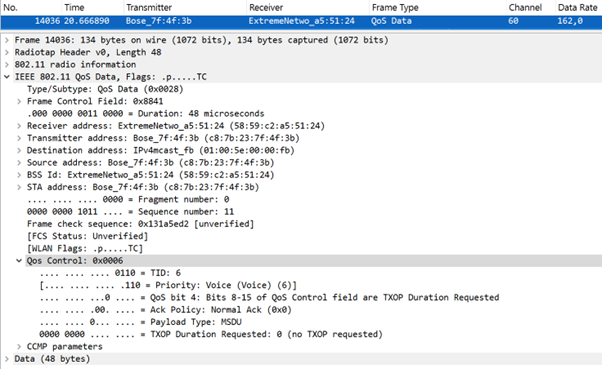This screenshot has width=602, height=369.
Task: Collapse the IEEE 802.11 QoS Data section
Action: 7,77
